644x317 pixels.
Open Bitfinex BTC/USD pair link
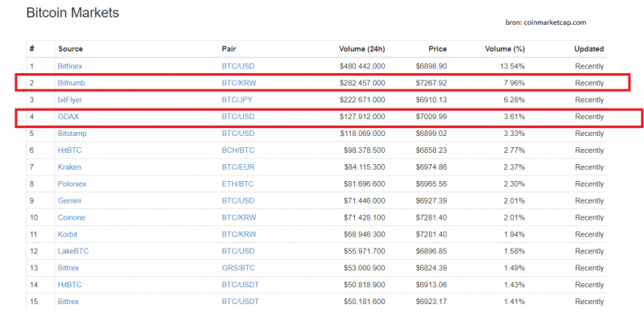(x=237, y=66)
